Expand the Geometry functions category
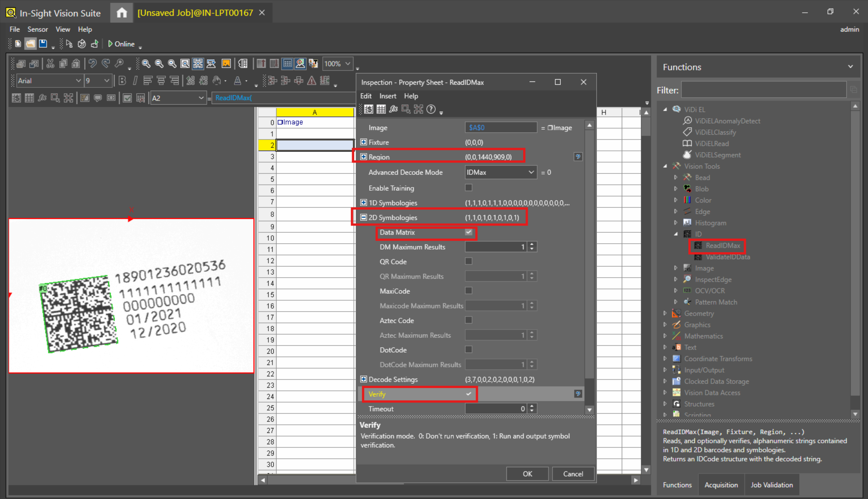 pos(665,313)
